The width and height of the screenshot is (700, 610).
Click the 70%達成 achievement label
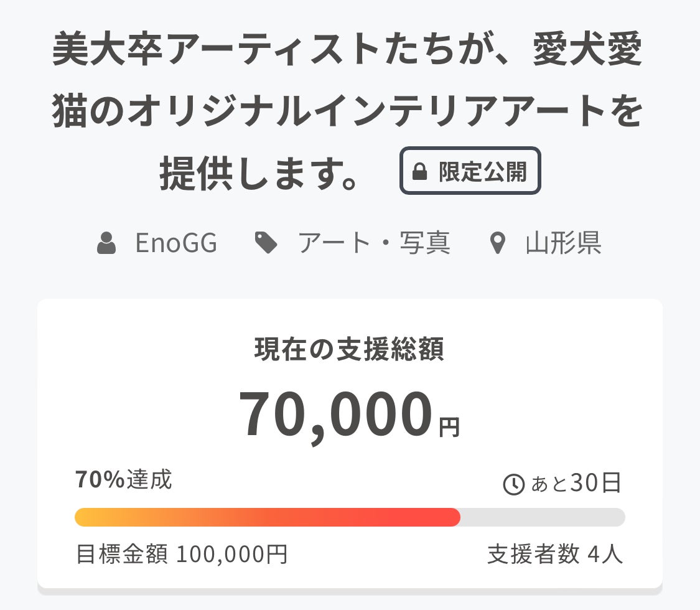[124, 480]
